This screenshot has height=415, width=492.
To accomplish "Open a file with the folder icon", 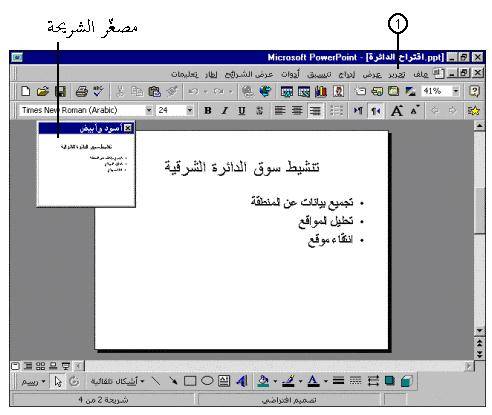I will pos(43,91).
